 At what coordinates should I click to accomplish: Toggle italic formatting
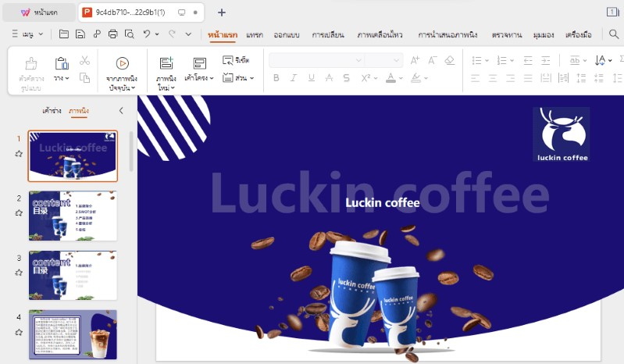pos(294,78)
